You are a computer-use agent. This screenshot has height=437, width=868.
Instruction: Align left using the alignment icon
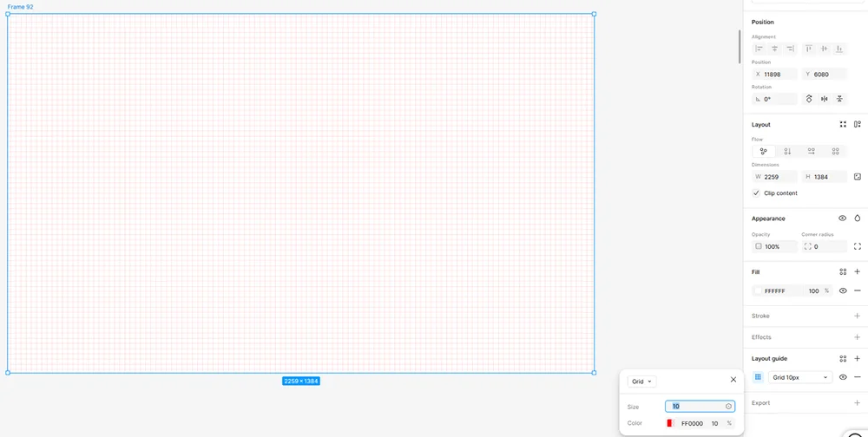click(x=759, y=49)
